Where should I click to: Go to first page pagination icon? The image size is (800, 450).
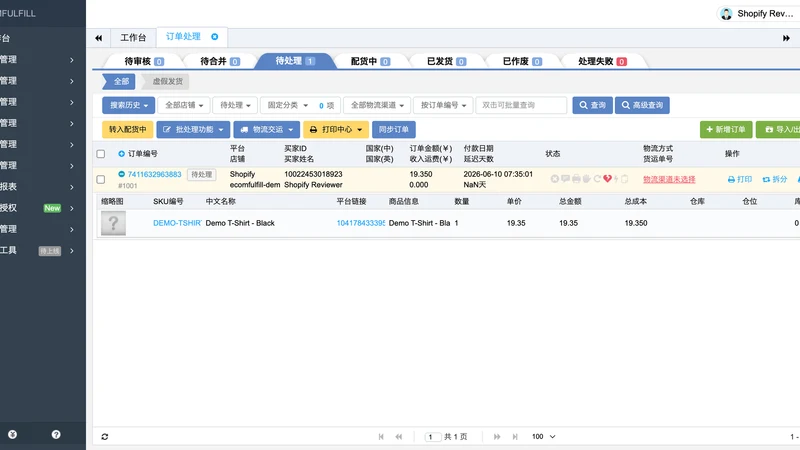(381, 437)
